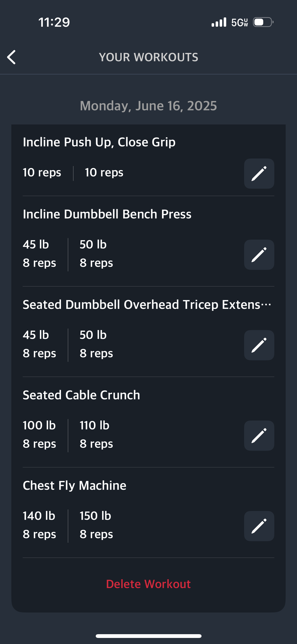
Task: Tap the cellular signal bars icon
Action: pos(219,22)
